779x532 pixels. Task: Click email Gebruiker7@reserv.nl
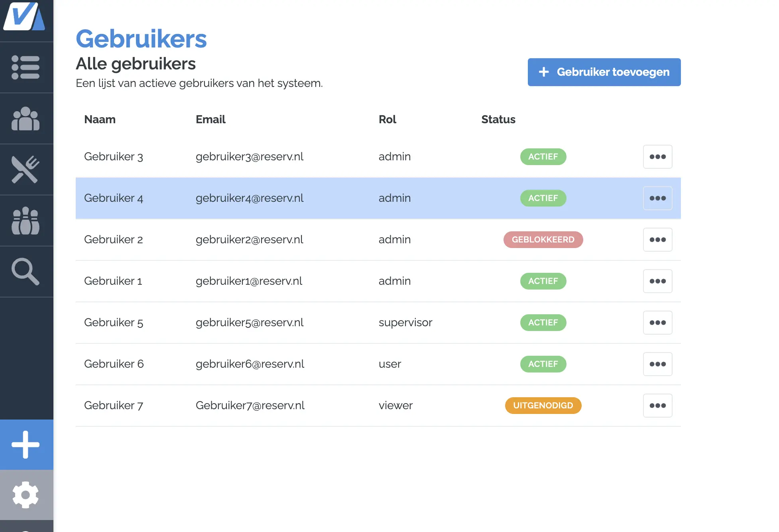tap(250, 406)
